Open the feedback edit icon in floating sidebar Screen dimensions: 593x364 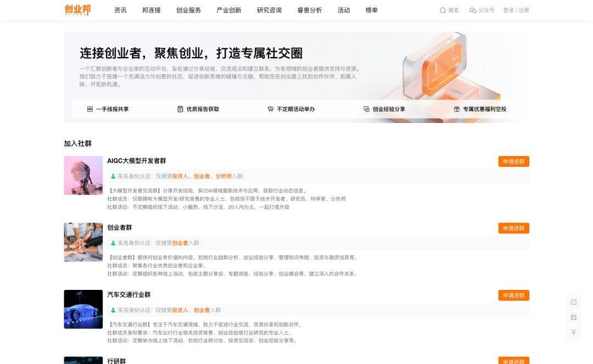(x=573, y=302)
